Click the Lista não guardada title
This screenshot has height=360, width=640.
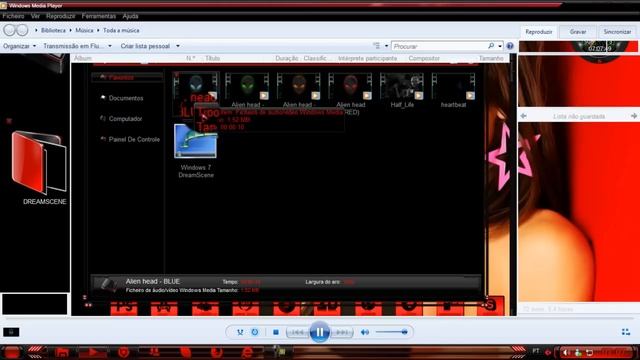pyautogui.click(x=579, y=116)
